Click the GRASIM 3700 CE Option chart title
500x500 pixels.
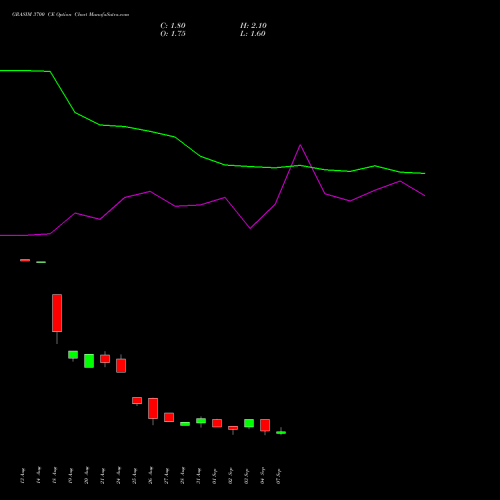tap(70, 15)
